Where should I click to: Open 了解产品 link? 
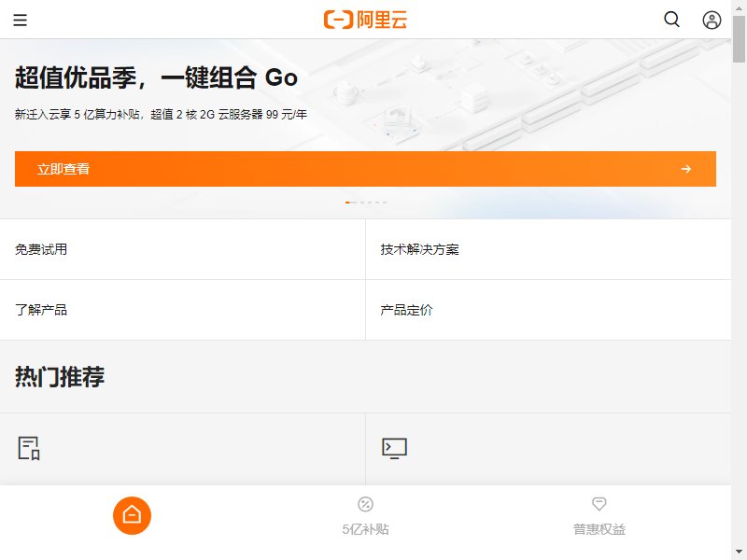click(182, 310)
